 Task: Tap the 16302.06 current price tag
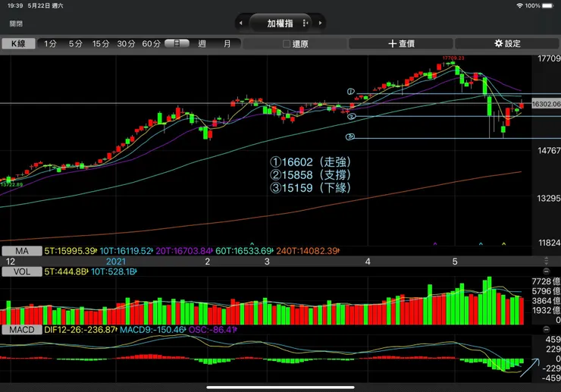point(546,104)
